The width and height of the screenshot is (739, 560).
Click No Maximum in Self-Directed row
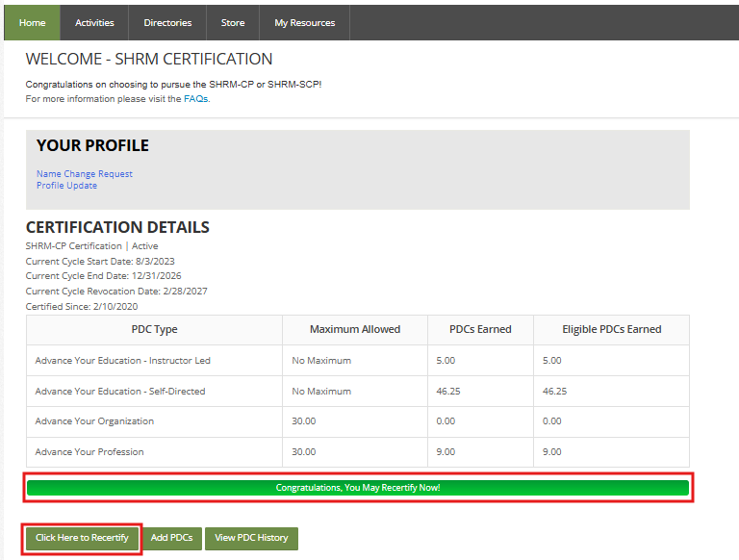tap(321, 391)
